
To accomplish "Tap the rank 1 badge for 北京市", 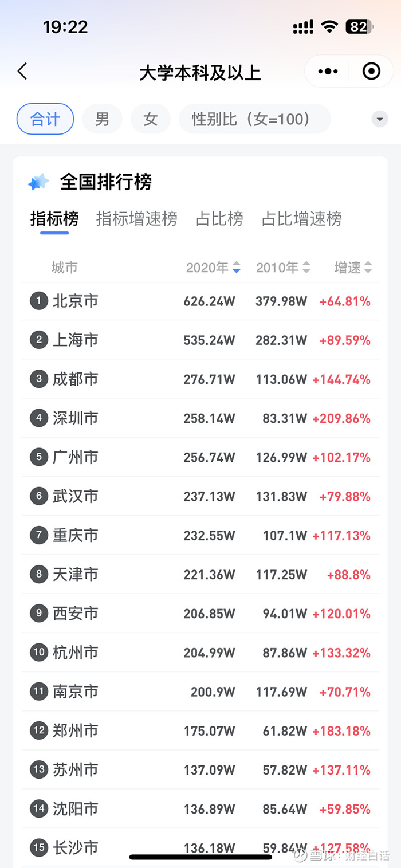I will click(39, 300).
